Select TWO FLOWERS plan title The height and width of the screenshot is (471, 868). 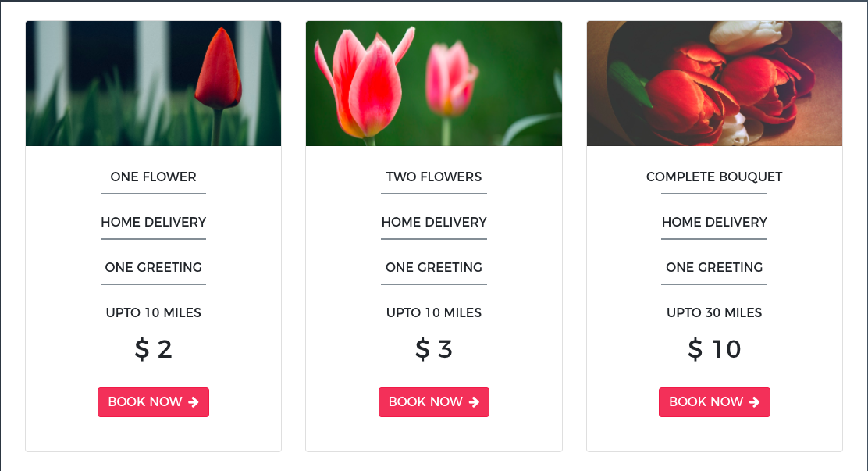(434, 177)
